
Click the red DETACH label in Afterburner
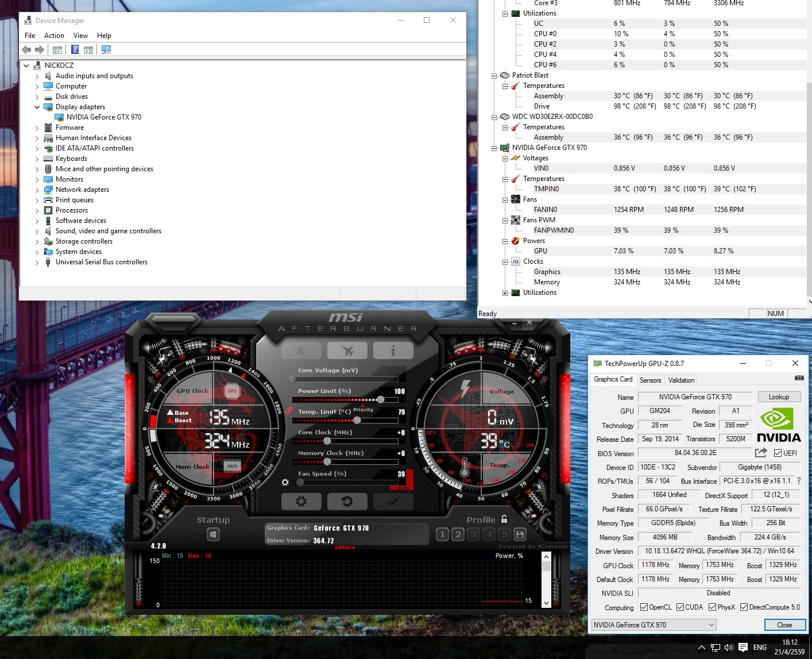[345, 548]
